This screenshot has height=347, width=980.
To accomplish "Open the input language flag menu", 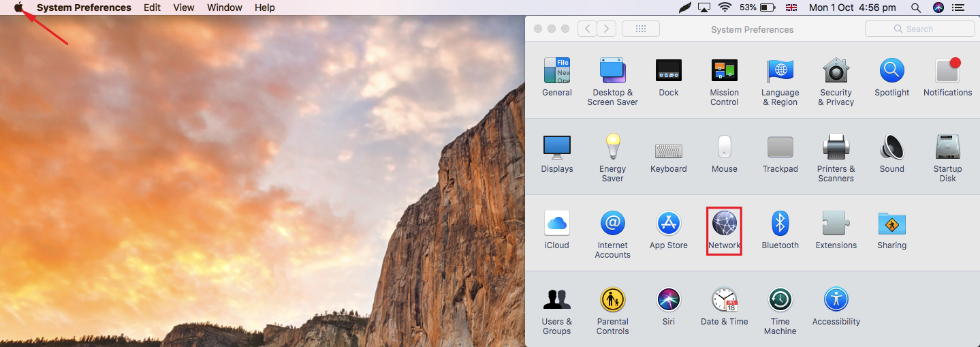I will 791,7.
